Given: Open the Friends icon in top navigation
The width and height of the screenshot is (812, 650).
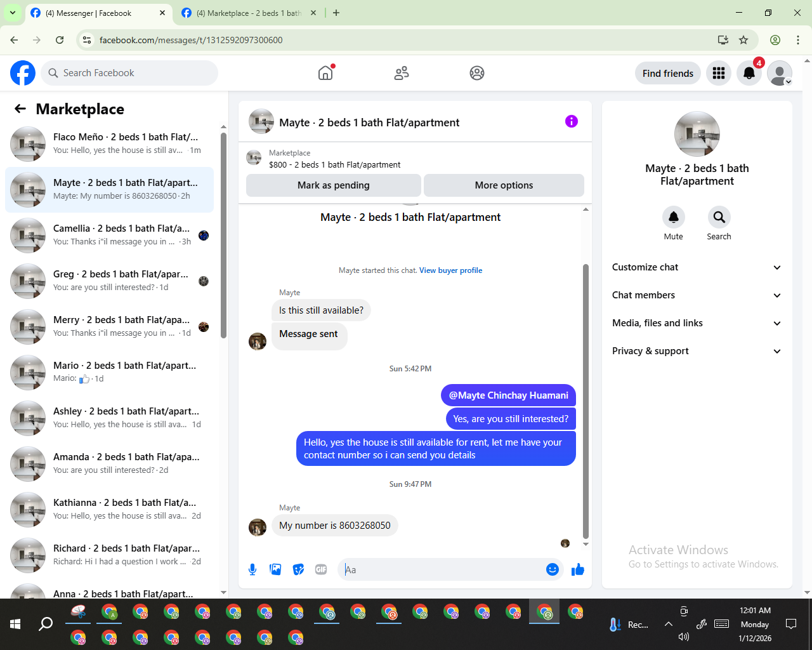Looking at the screenshot, I should pos(402,73).
